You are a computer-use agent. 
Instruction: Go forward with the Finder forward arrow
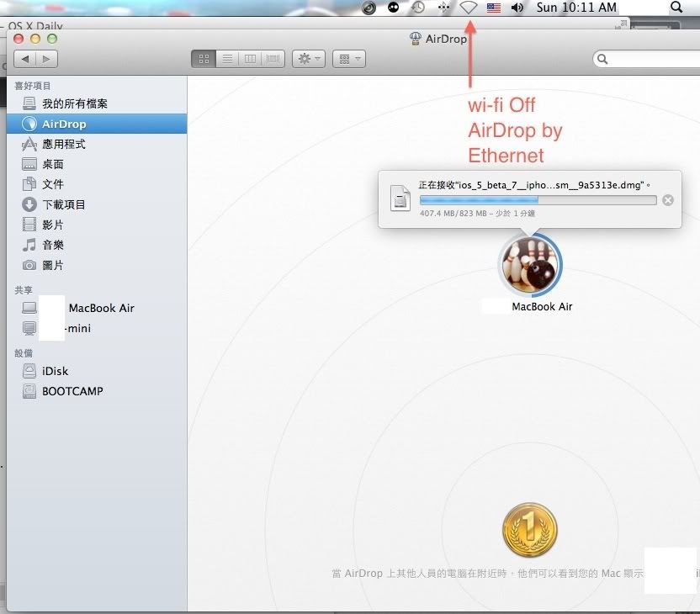46,59
